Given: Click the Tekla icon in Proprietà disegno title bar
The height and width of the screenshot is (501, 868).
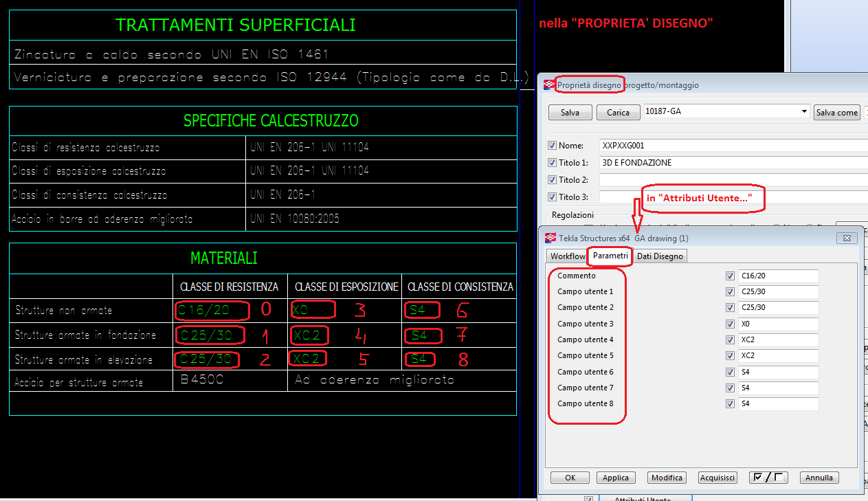Looking at the screenshot, I should [x=549, y=85].
